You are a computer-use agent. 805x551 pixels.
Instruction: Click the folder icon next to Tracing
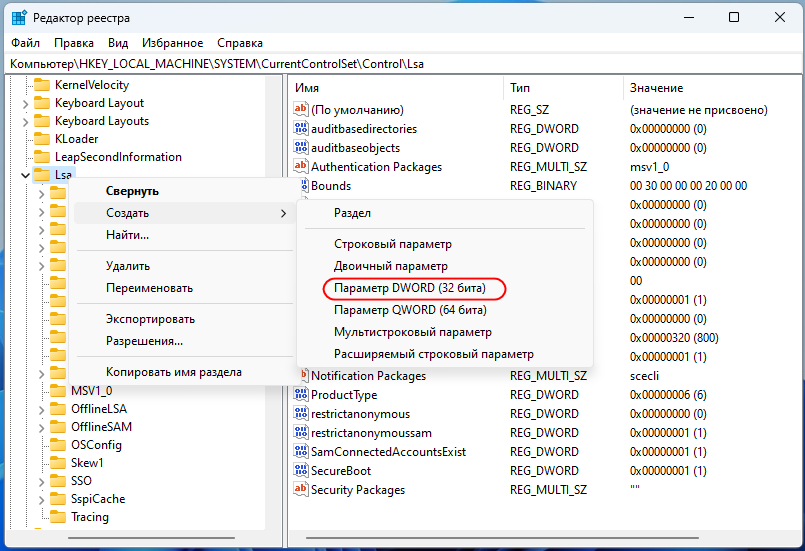pyautogui.click(x=58, y=517)
